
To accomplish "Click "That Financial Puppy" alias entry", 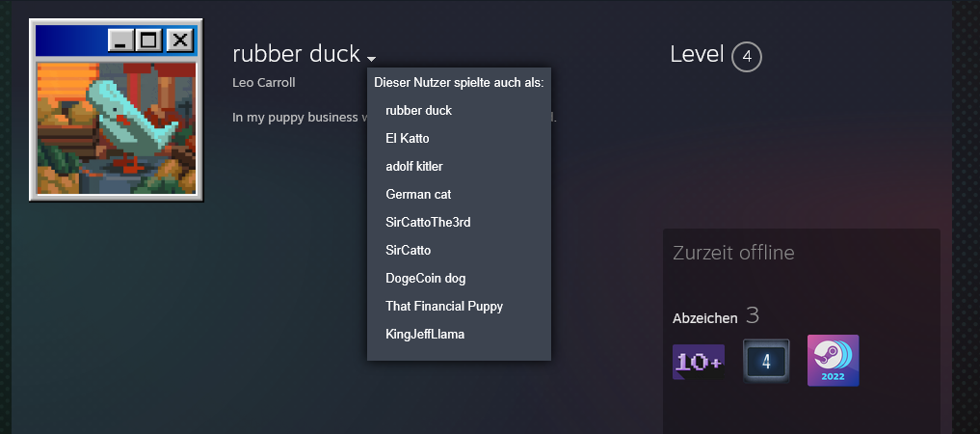I will [443, 306].
